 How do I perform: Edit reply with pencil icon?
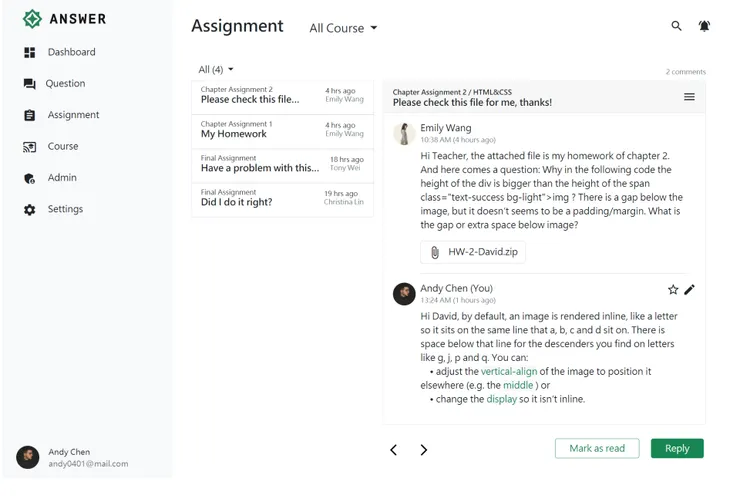(x=689, y=290)
